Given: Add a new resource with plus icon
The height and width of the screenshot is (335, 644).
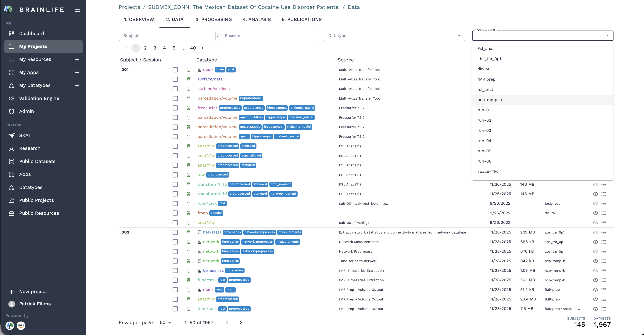Looking at the screenshot, I should 77,59.
